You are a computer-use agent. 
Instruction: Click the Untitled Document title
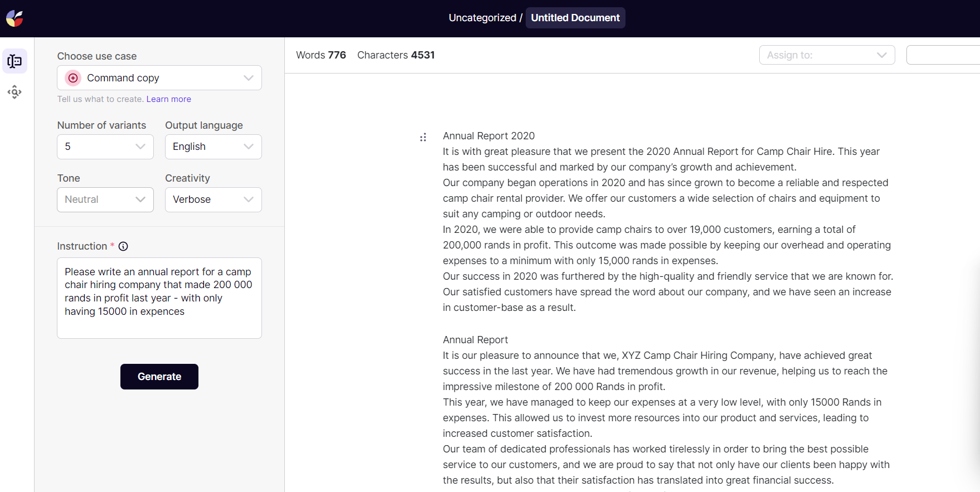[575, 18]
